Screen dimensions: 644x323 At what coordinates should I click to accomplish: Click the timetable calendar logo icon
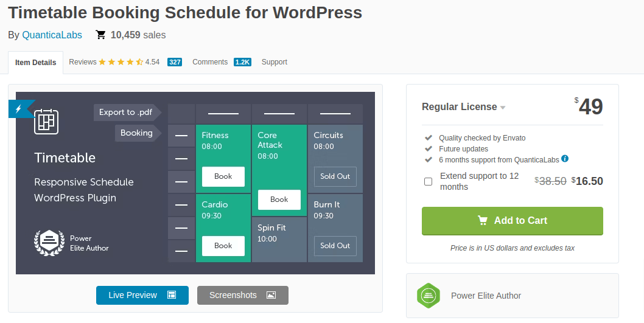coord(46,122)
